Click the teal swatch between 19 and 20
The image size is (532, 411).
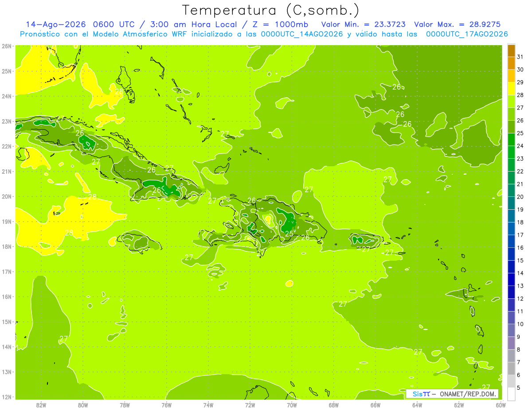pyautogui.click(x=511, y=203)
